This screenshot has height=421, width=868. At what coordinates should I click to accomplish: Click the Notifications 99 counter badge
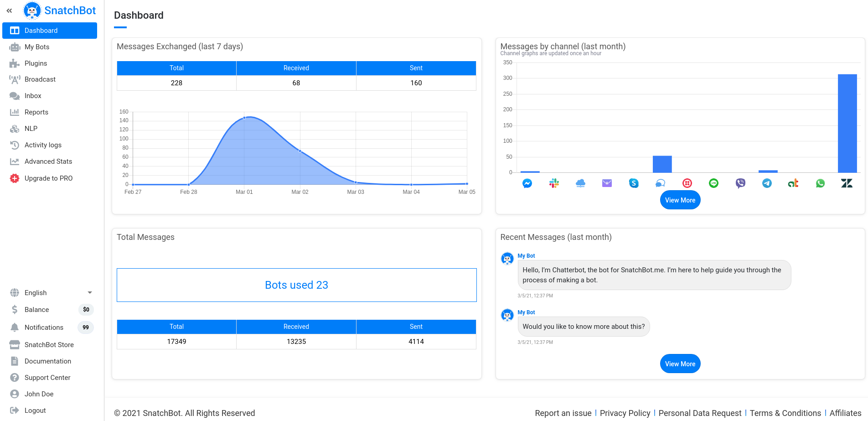pyautogui.click(x=86, y=327)
